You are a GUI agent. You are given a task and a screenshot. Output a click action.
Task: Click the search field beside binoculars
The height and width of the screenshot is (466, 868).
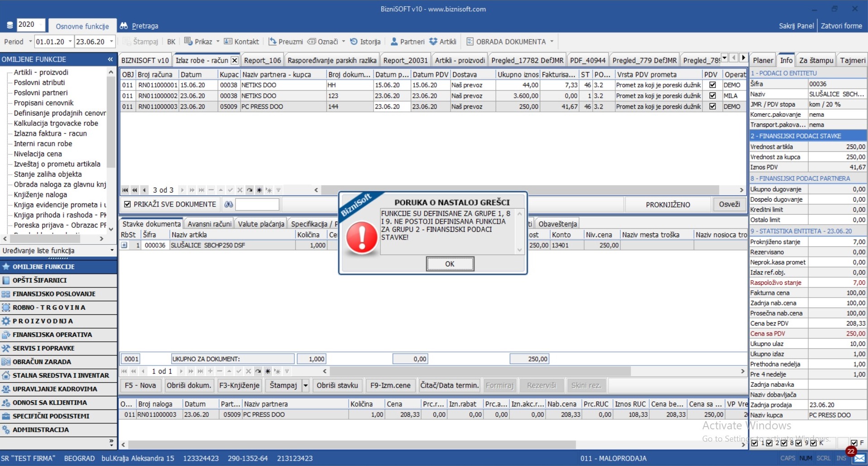[x=257, y=205]
